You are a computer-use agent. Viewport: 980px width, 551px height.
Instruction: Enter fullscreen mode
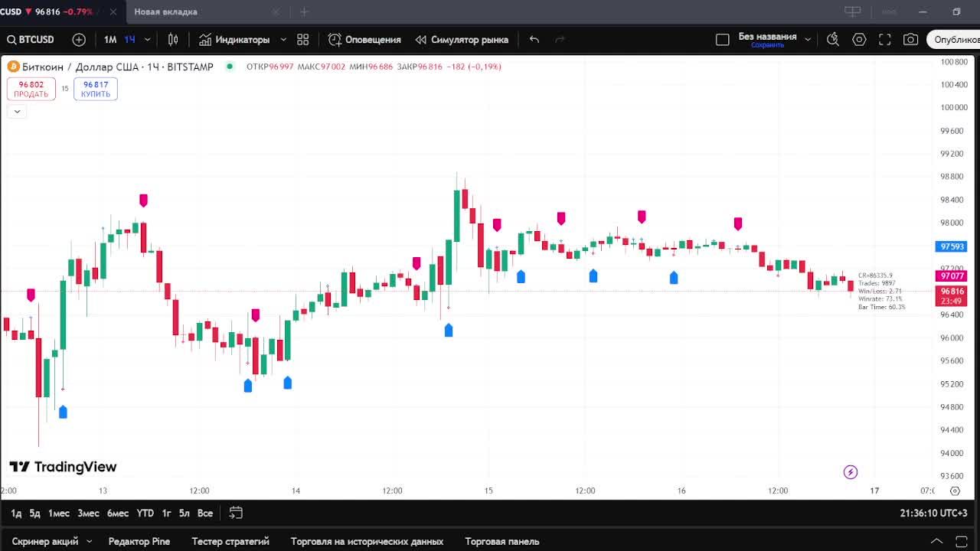[884, 40]
